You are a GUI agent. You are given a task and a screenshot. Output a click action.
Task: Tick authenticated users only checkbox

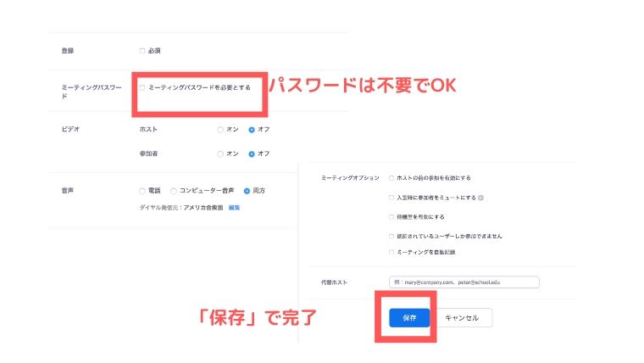pos(391,237)
